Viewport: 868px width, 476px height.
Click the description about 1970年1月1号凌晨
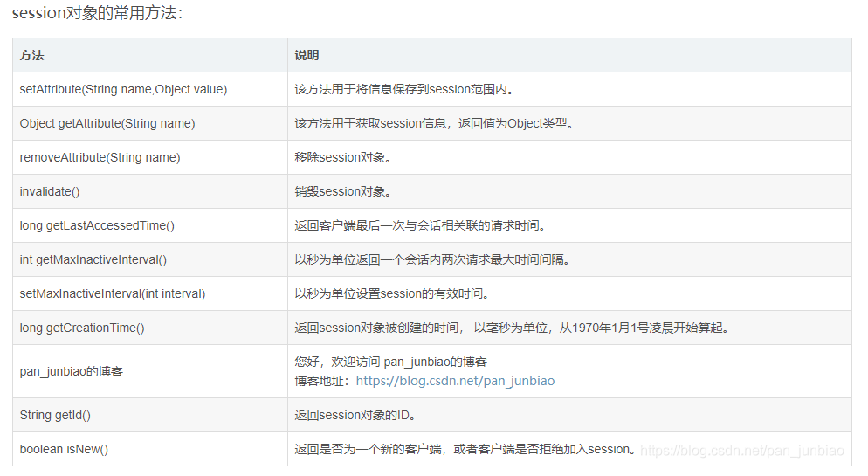[x=513, y=328]
